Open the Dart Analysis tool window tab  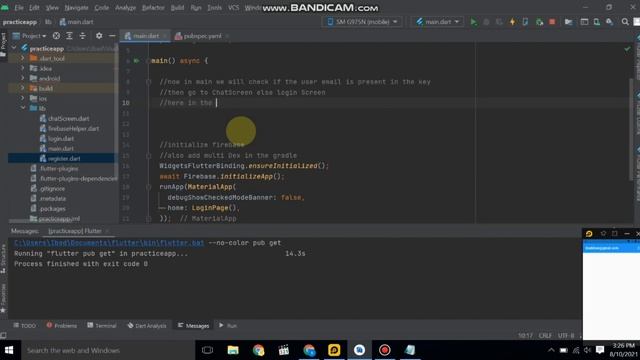point(147,326)
